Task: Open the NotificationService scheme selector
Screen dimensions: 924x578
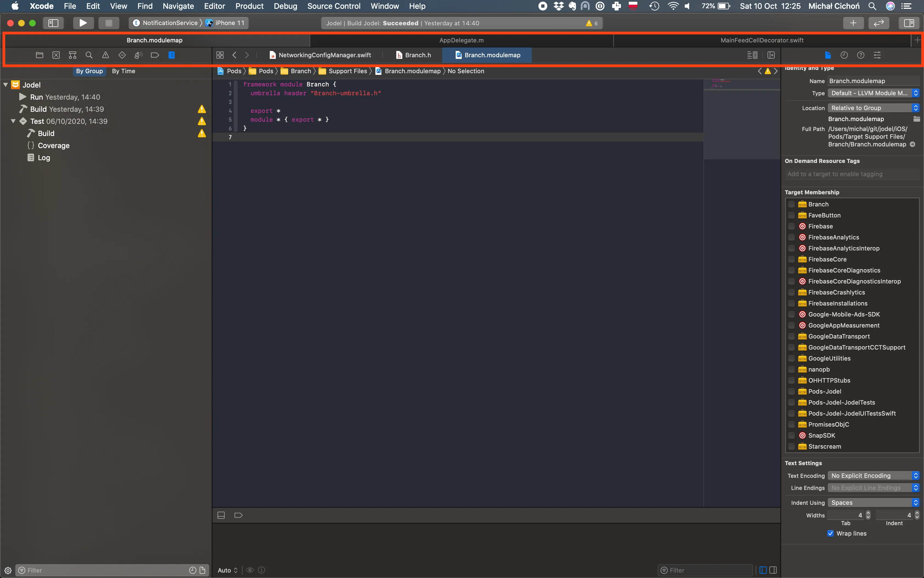Action: (165, 23)
